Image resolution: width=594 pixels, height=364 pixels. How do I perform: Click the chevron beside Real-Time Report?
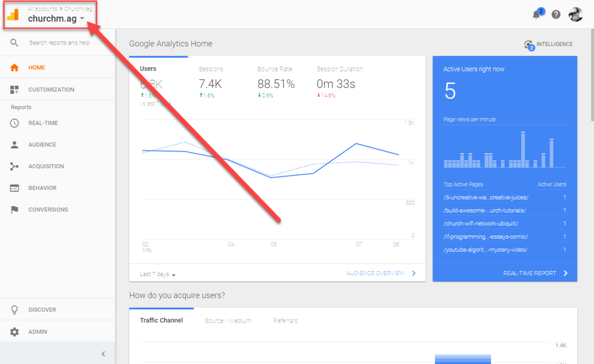[565, 273]
